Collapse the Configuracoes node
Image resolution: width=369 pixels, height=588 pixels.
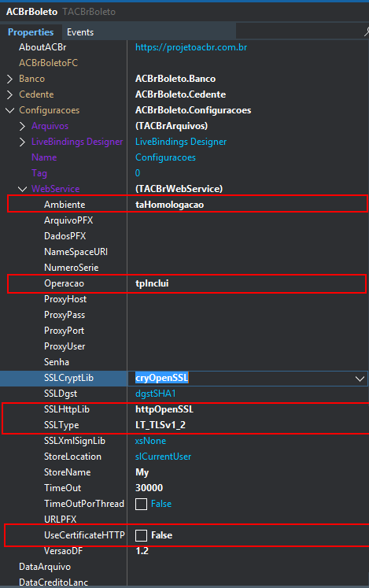(9, 110)
